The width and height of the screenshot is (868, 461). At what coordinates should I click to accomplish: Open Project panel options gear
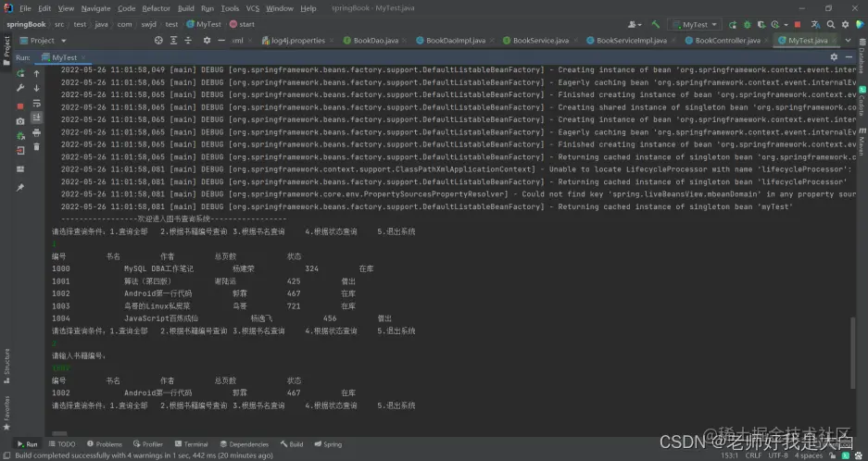(207, 41)
